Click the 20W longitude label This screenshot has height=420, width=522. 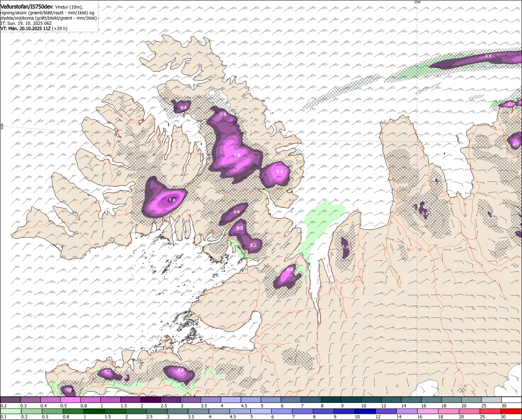click(417, 2)
